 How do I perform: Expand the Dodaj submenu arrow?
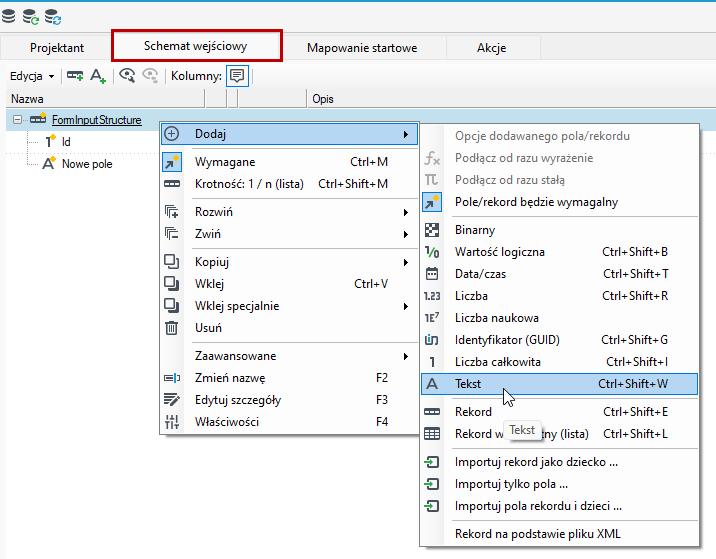[405, 134]
